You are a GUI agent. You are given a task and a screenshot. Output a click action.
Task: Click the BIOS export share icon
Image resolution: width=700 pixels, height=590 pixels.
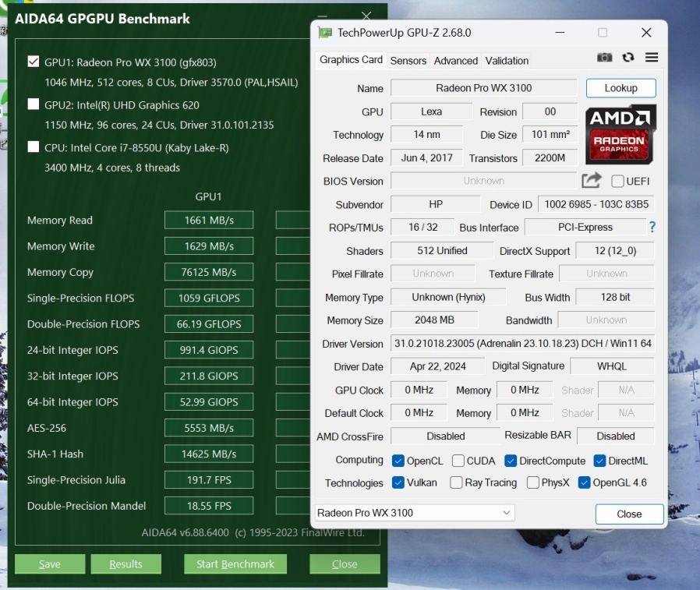click(592, 181)
